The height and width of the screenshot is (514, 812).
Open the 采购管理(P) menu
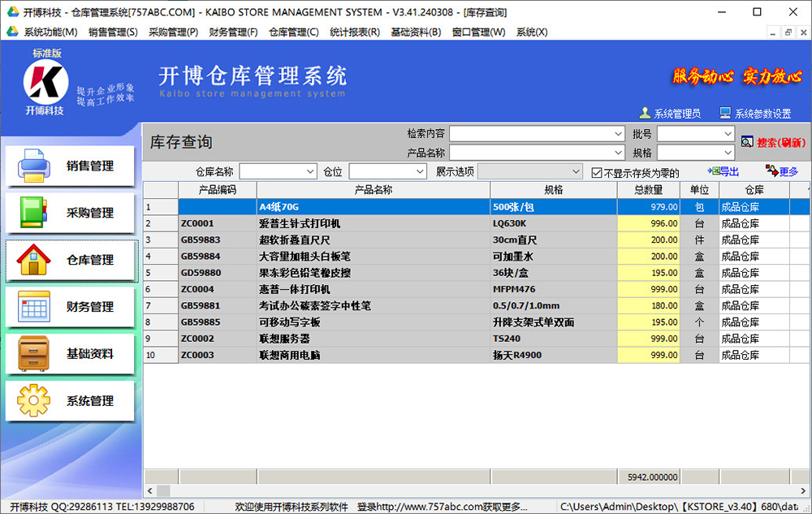[x=174, y=32]
